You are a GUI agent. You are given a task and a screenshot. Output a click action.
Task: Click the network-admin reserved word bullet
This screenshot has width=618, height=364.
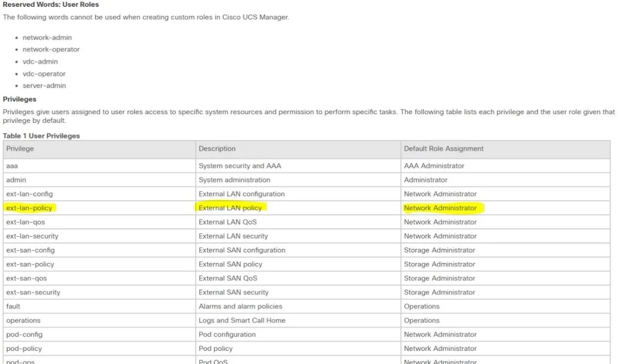pos(47,38)
